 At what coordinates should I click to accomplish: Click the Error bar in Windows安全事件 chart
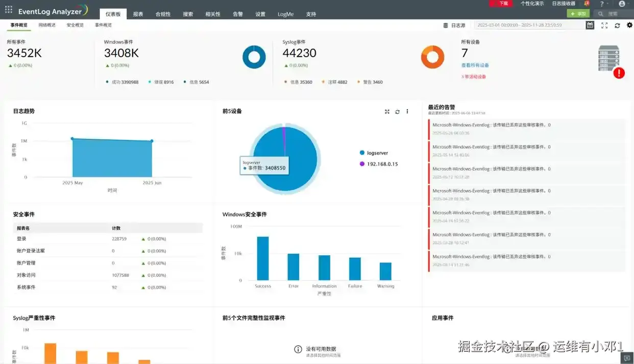tap(294, 267)
